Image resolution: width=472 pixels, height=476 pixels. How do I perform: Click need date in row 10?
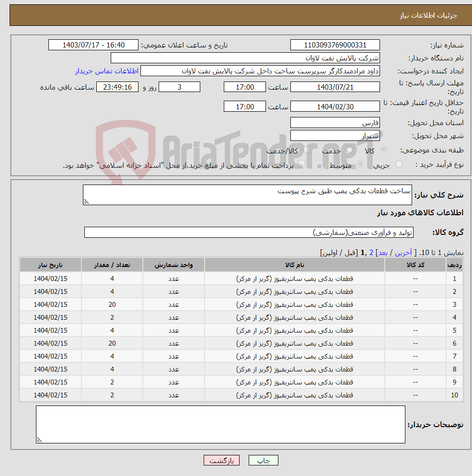click(50, 395)
